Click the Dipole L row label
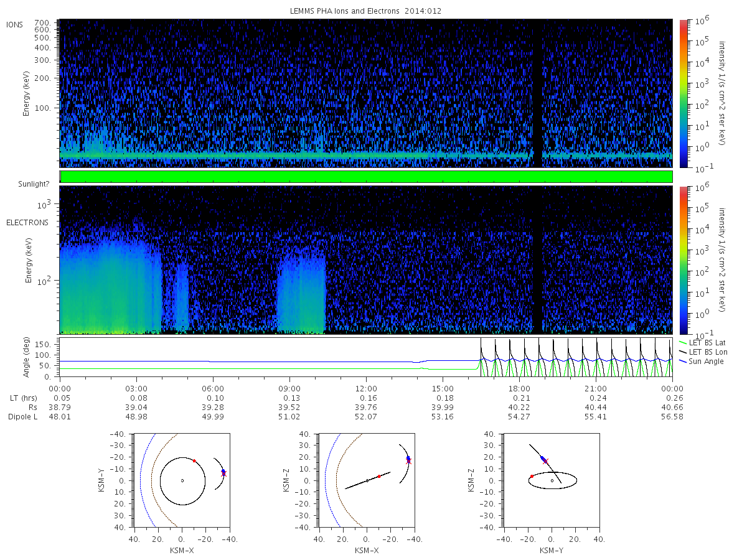The width and height of the screenshot is (747, 560). coord(23,416)
